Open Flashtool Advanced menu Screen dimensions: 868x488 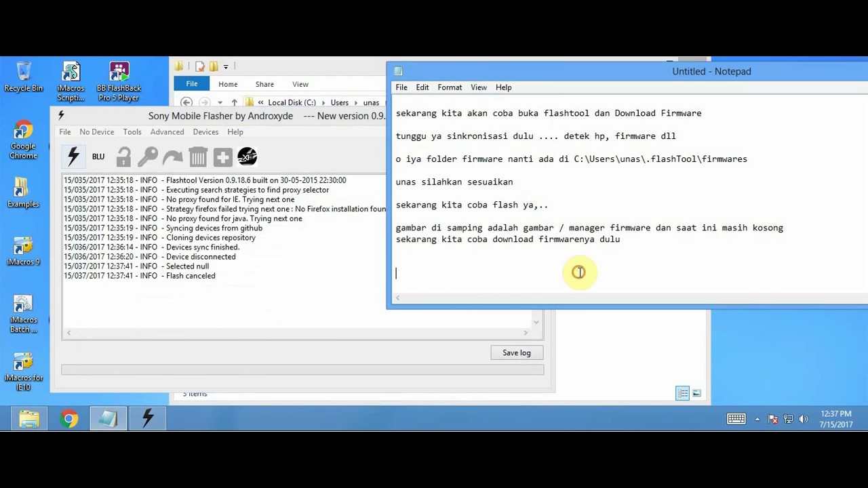(x=167, y=132)
